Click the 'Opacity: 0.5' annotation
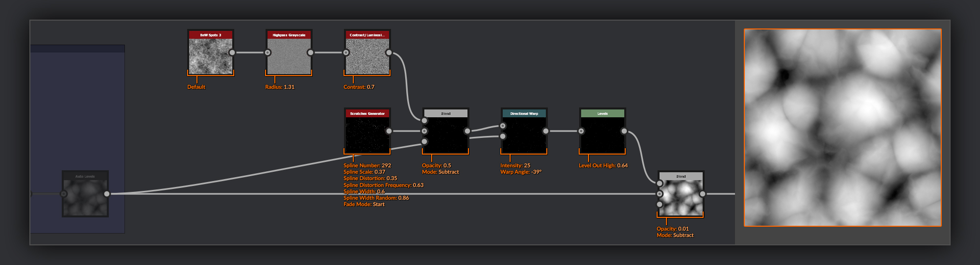980x265 pixels. coord(436,165)
